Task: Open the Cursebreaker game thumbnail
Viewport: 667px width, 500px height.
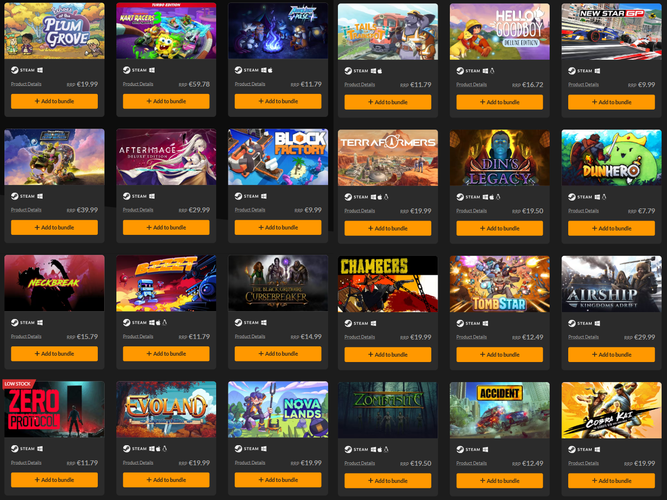Action: (x=278, y=283)
